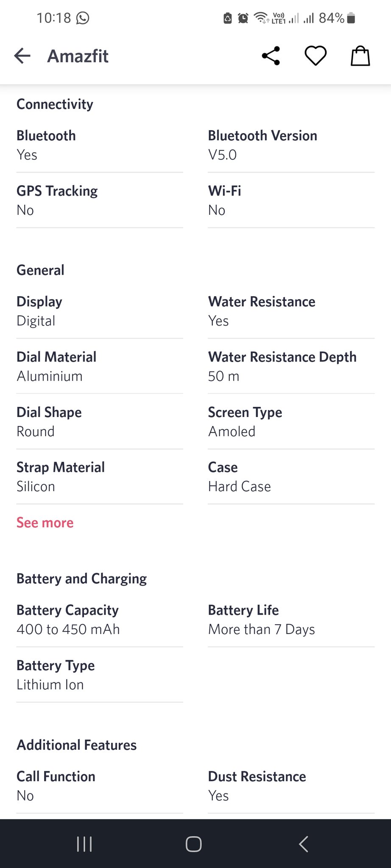391x868 pixels.
Task: Tap the WhatsApp notification icon in status bar
Action: [x=83, y=18]
